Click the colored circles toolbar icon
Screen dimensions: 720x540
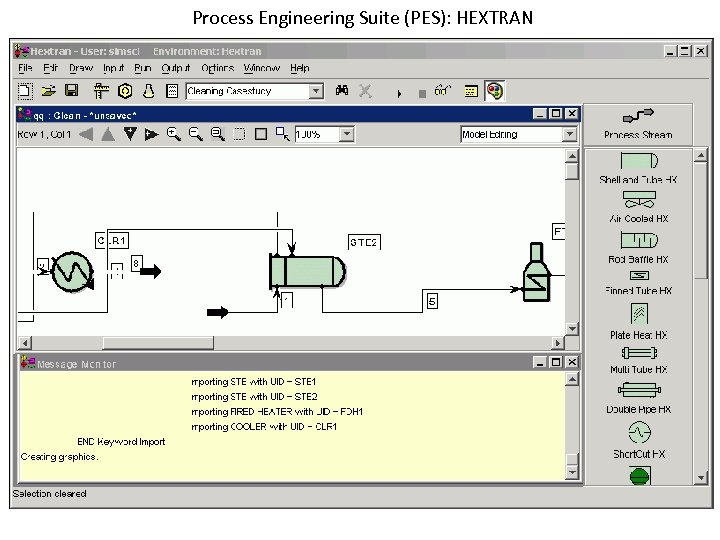point(495,91)
